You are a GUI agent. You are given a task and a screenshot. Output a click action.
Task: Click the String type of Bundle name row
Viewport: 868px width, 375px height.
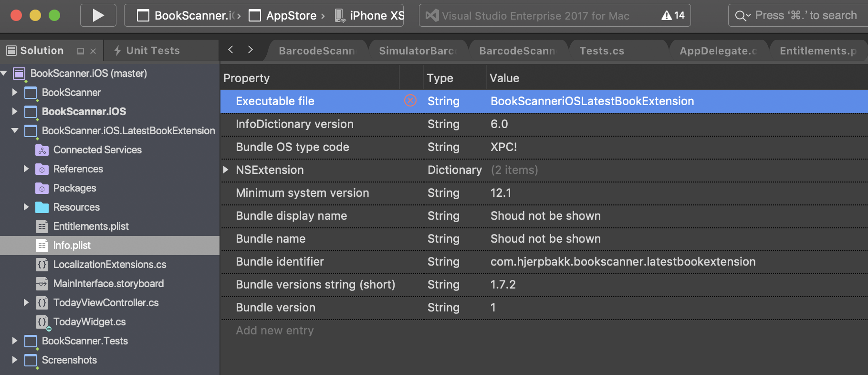click(x=443, y=239)
